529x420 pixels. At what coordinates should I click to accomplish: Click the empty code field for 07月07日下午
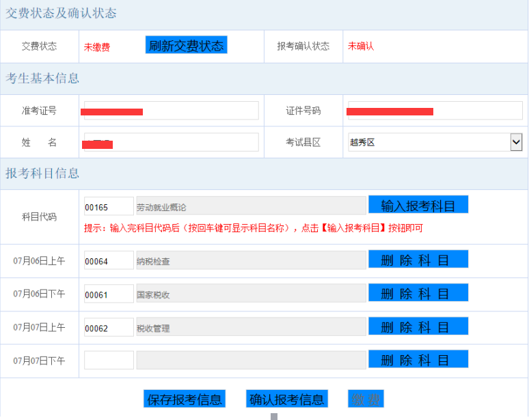point(109,360)
